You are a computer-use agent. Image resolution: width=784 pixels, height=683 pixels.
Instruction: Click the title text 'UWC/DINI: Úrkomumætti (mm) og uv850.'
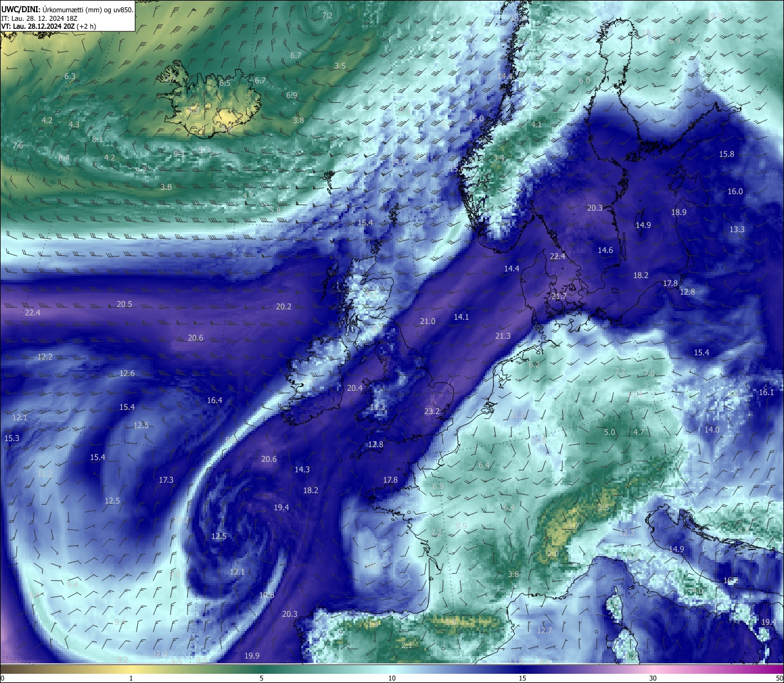(67, 10)
